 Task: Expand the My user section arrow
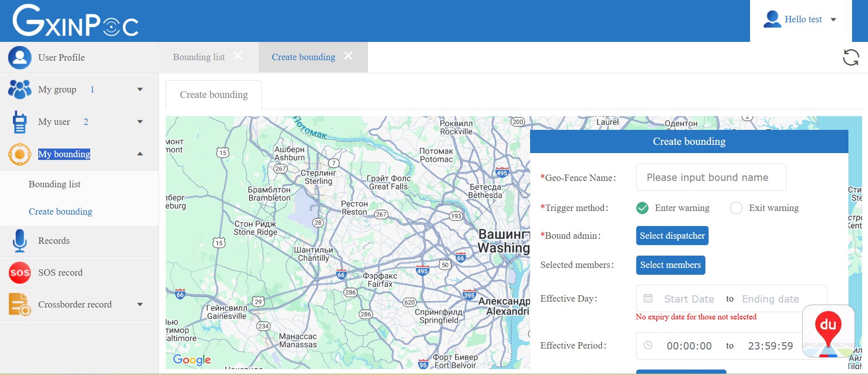pyautogui.click(x=140, y=122)
